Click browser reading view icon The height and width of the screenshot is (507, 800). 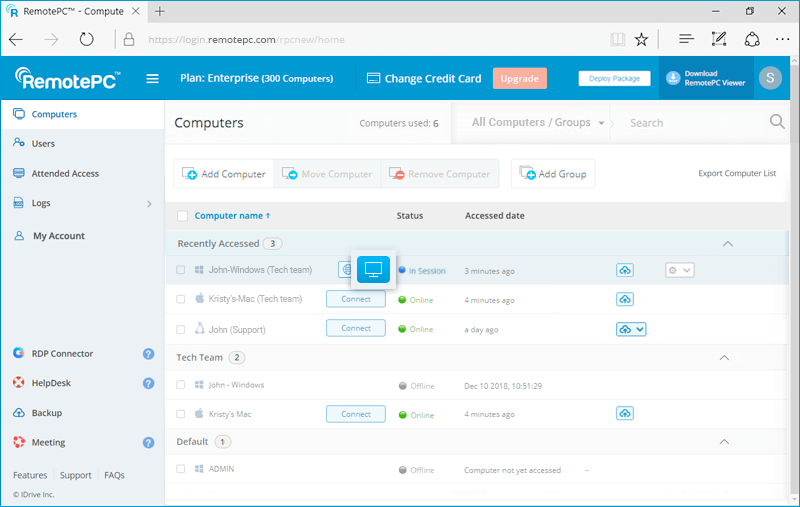[x=617, y=39]
